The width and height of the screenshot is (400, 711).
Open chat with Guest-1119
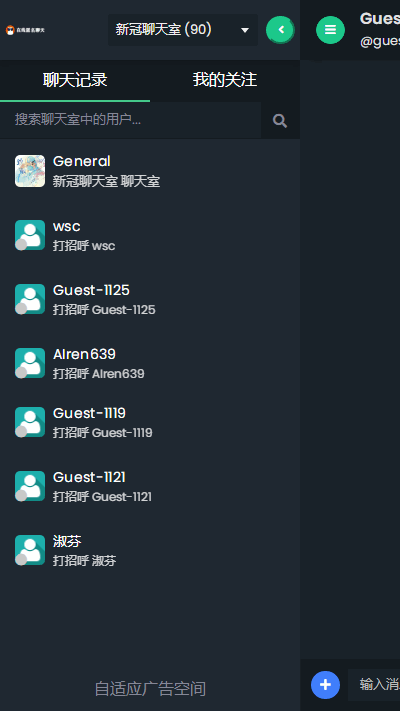[150, 423]
